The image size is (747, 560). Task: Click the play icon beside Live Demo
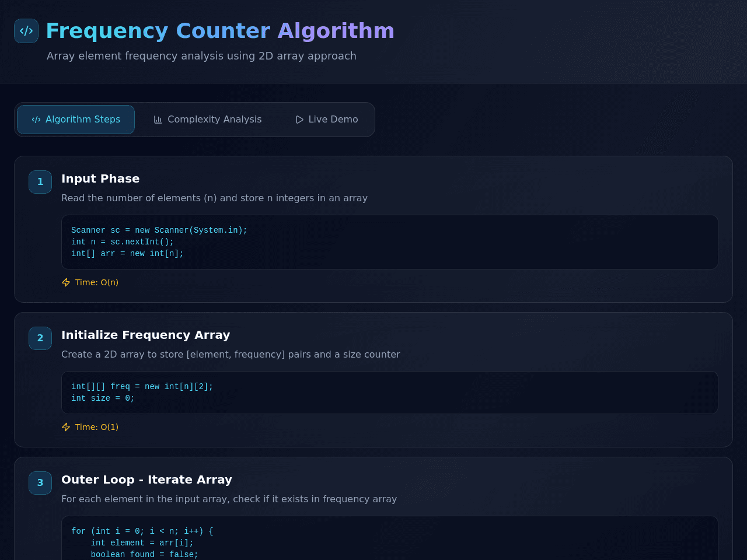tap(299, 120)
